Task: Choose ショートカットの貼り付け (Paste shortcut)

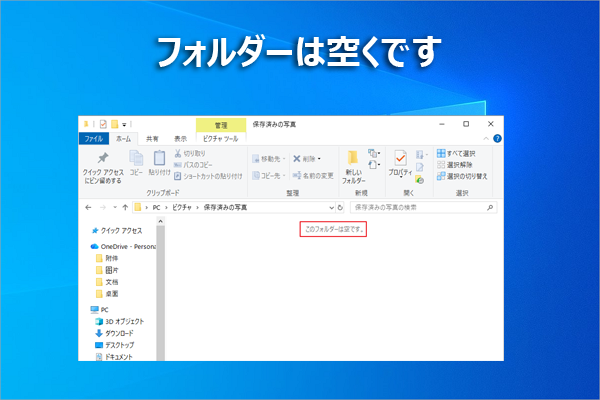Action: click(x=208, y=176)
